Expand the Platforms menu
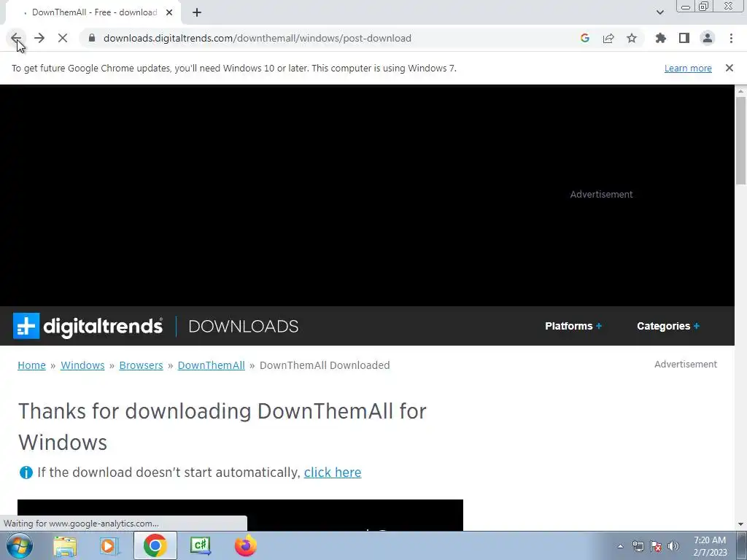 tap(573, 326)
